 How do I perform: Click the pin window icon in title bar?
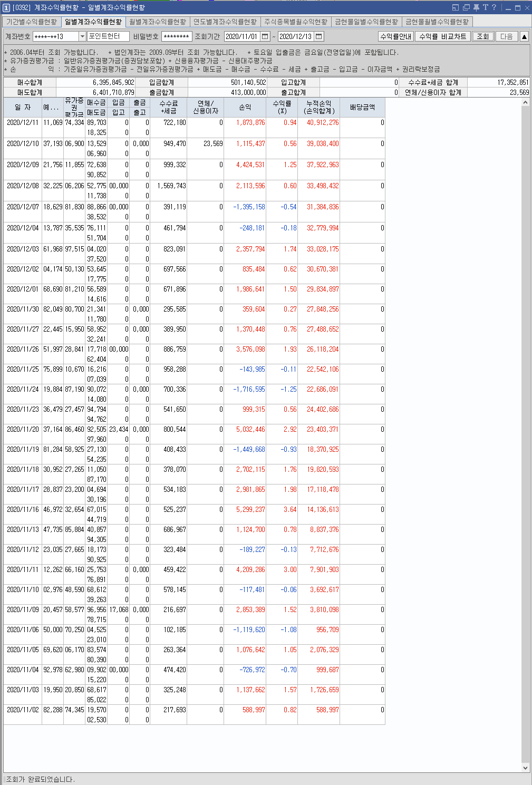[x=476, y=7]
